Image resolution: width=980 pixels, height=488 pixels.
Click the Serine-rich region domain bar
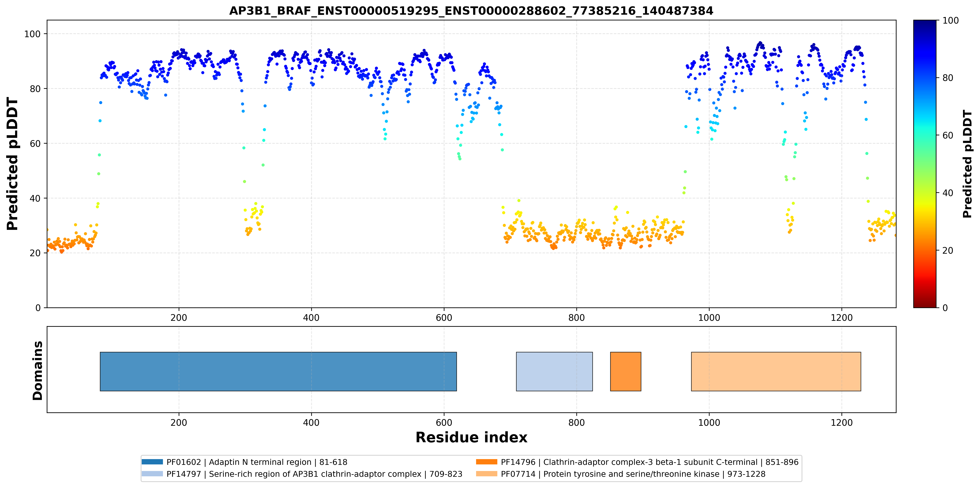(554, 371)
